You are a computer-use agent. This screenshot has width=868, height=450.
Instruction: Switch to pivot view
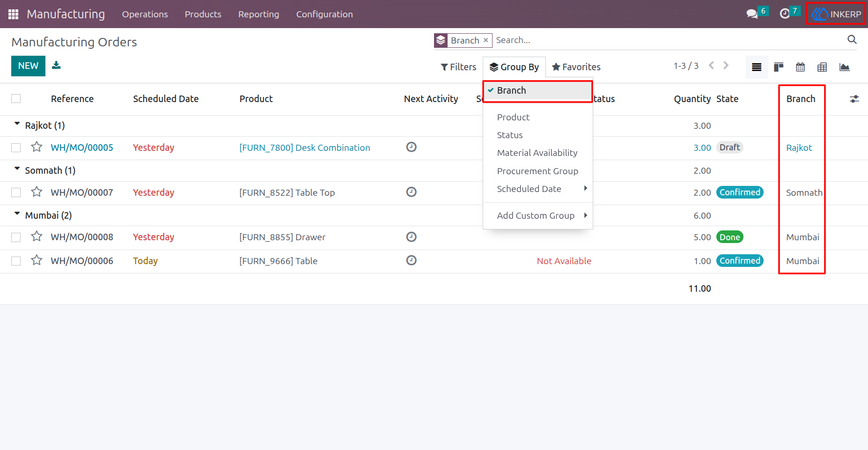tap(822, 67)
